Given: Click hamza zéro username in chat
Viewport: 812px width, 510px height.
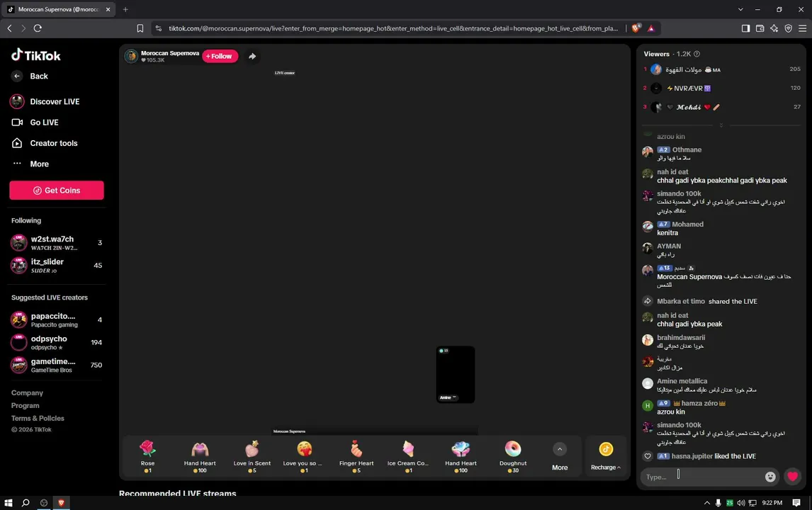Looking at the screenshot, I should coord(699,403).
